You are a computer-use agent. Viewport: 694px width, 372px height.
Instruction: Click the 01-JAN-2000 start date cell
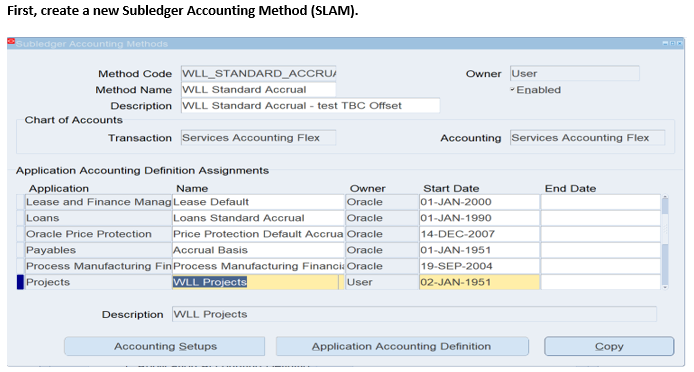click(x=479, y=202)
